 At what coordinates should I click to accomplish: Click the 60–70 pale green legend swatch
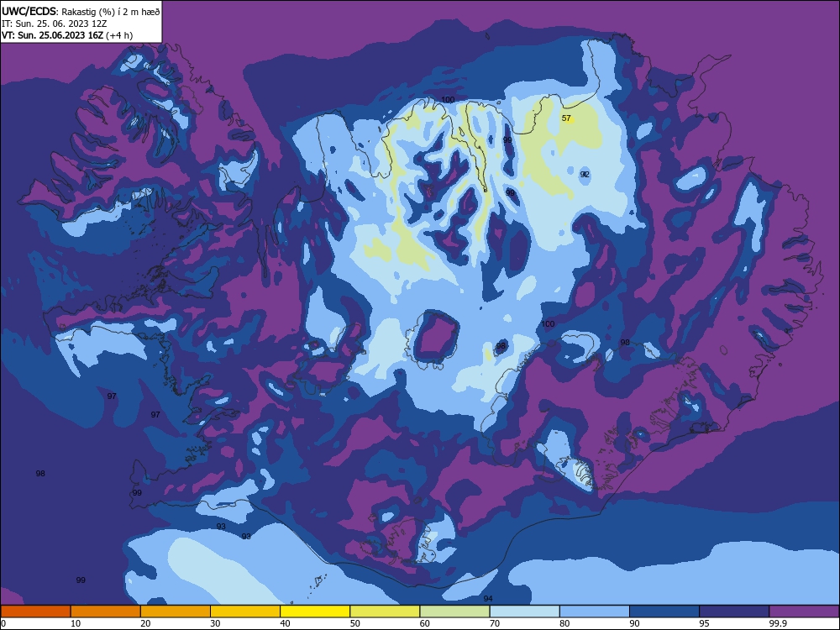coord(454,612)
